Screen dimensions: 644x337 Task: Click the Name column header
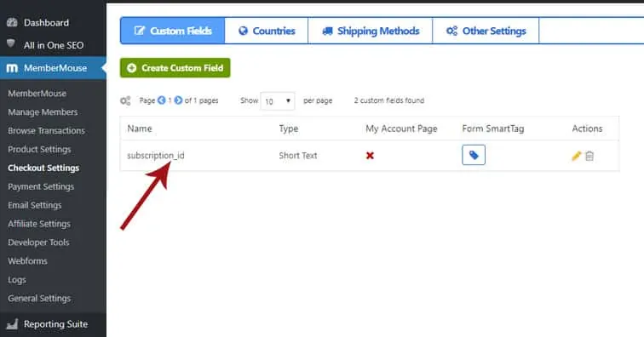140,129
